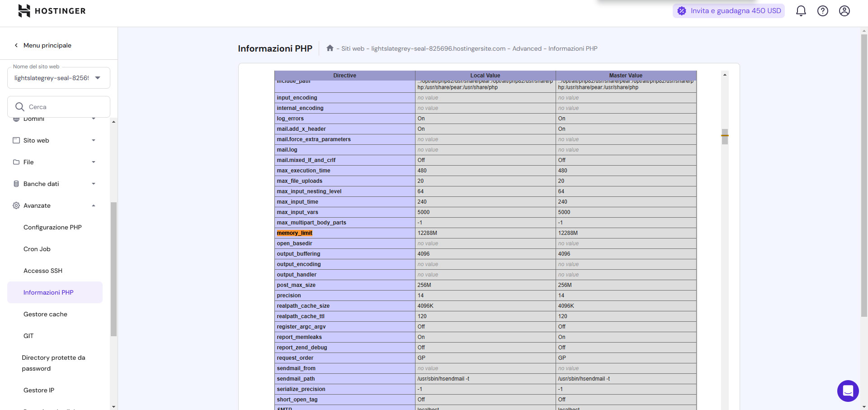This screenshot has height=410, width=868.
Task: Click in the Cerca search field
Action: pos(59,107)
